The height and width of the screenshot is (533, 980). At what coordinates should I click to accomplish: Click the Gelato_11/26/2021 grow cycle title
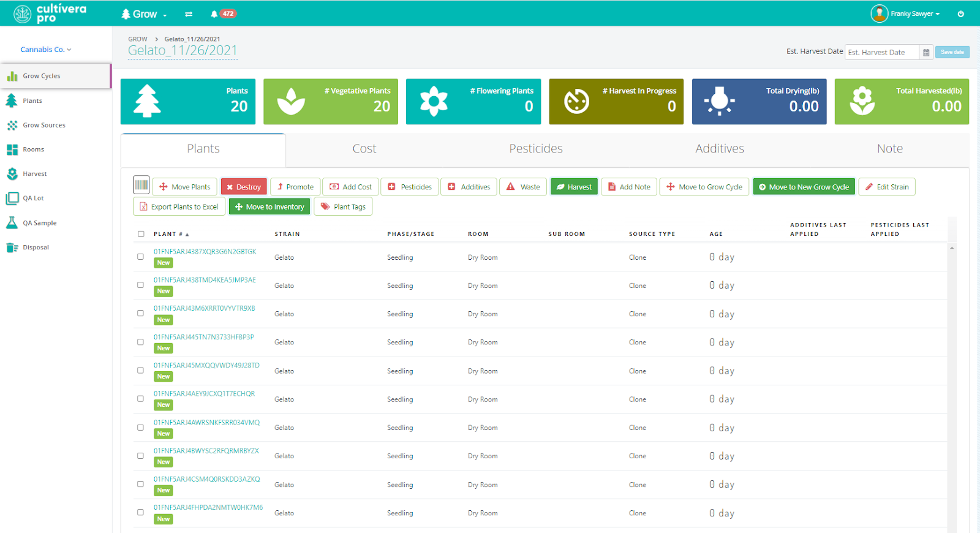[183, 51]
